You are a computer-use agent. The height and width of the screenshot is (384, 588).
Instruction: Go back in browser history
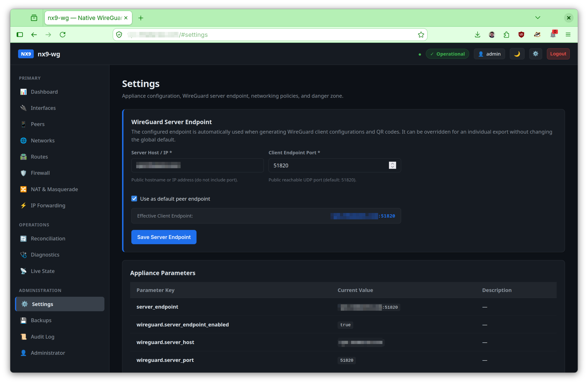pyautogui.click(x=34, y=34)
